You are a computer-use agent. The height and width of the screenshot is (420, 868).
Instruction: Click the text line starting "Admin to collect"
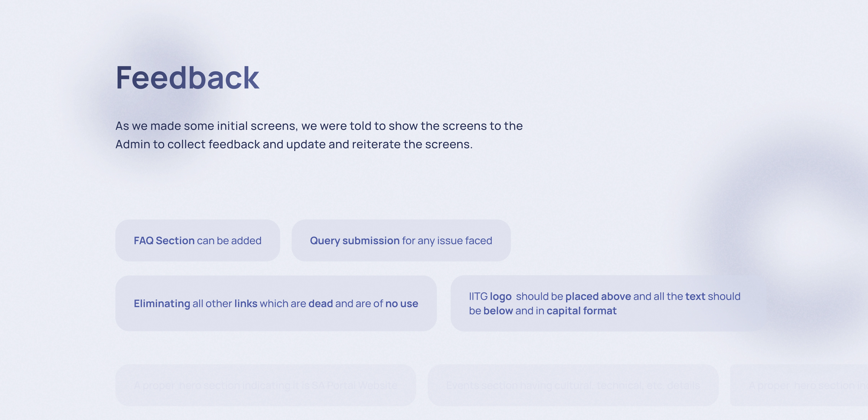(x=294, y=144)
